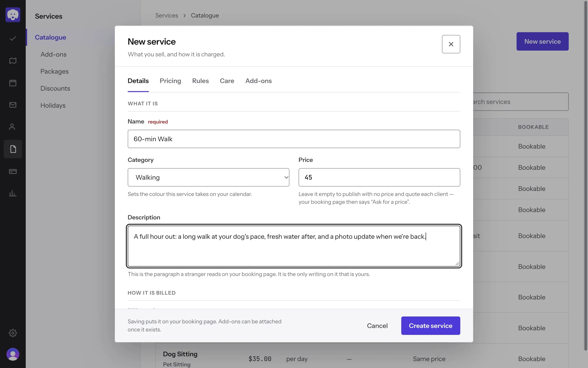Screen dimensions: 588x368
Task: Switch to the Details tab
Action: click(x=138, y=81)
